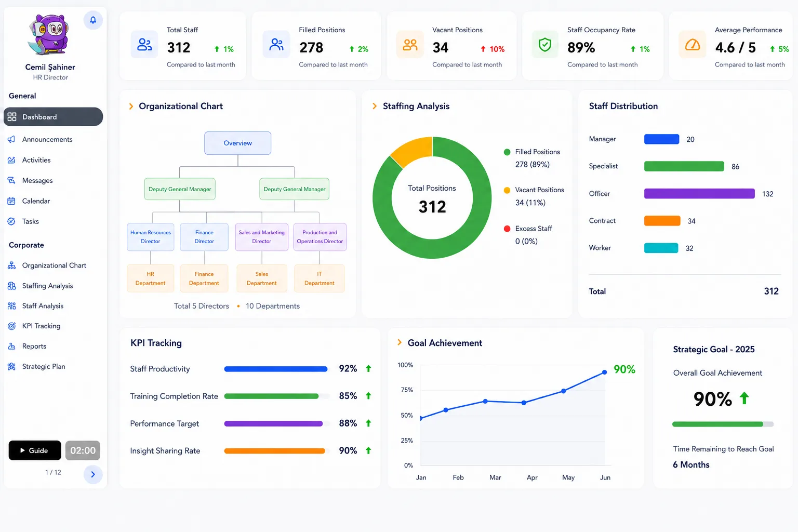Select the left Deputy General Manager node
This screenshot has width=798, height=532.
[180, 189]
